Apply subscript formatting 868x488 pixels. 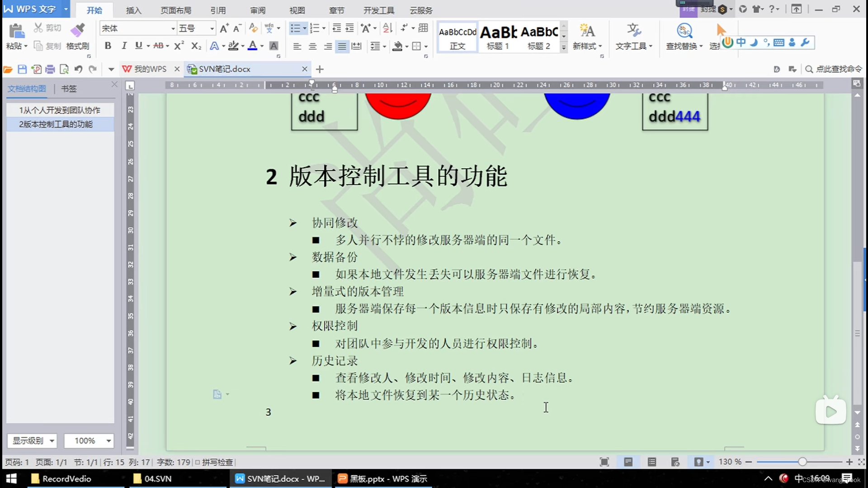pos(195,46)
